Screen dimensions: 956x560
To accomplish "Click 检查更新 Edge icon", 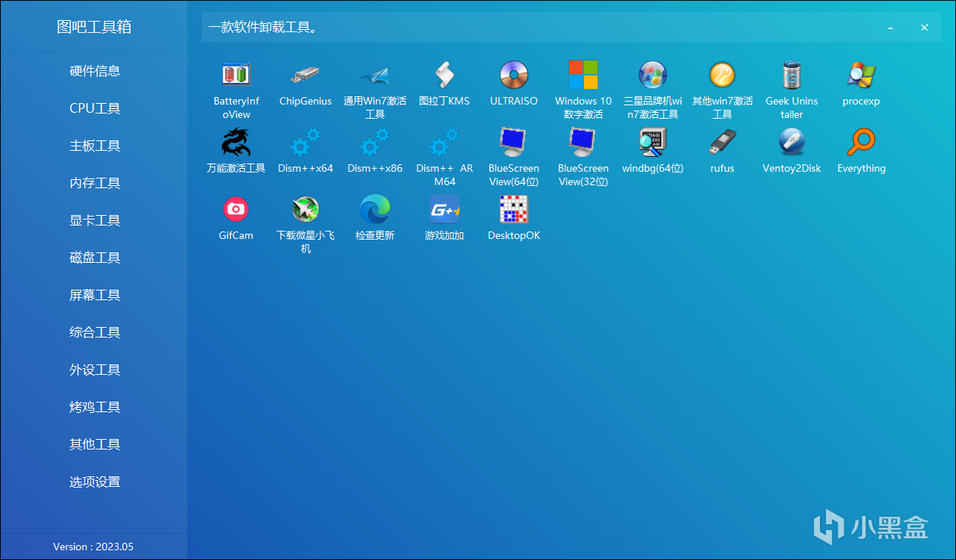I will [x=375, y=209].
